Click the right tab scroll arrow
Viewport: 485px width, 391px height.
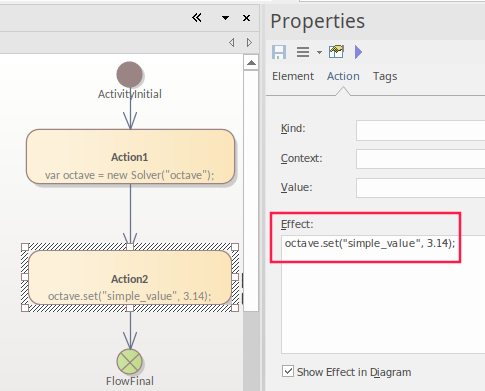click(x=249, y=42)
